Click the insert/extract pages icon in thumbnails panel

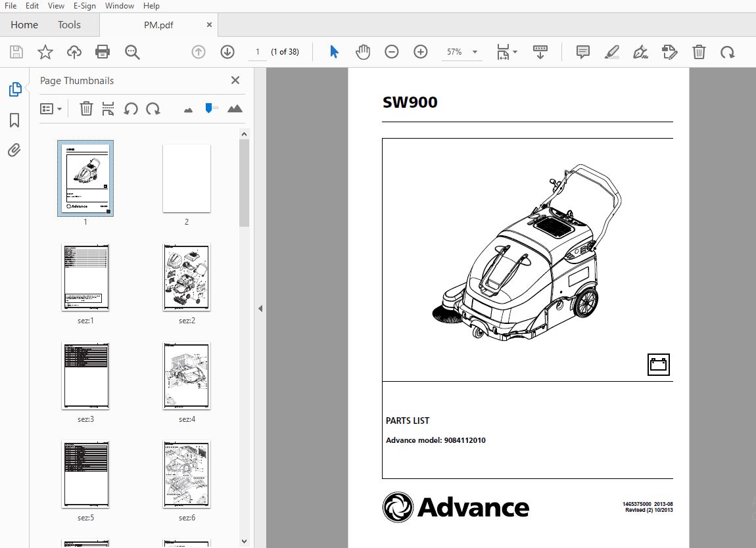[108, 108]
